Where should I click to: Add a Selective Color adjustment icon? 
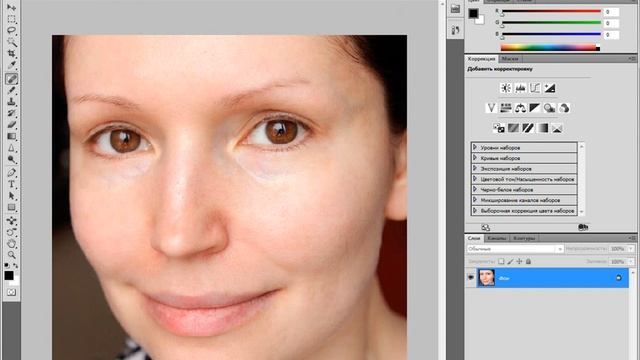click(x=557, y=128)
